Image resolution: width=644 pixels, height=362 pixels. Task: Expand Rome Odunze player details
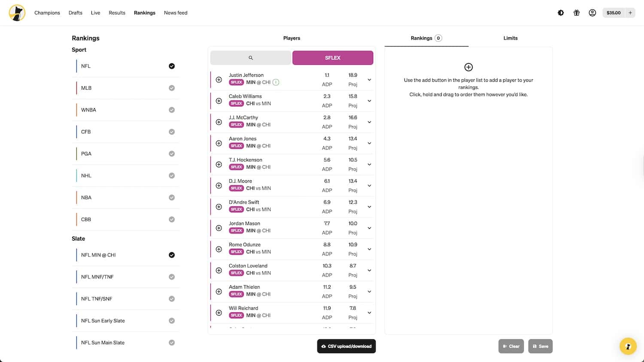pos(369,249)
